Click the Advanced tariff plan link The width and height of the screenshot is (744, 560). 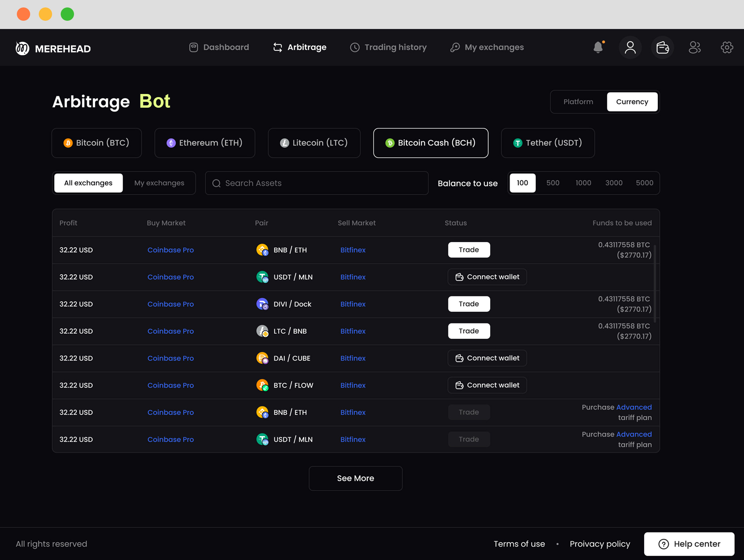coord(634,407)
